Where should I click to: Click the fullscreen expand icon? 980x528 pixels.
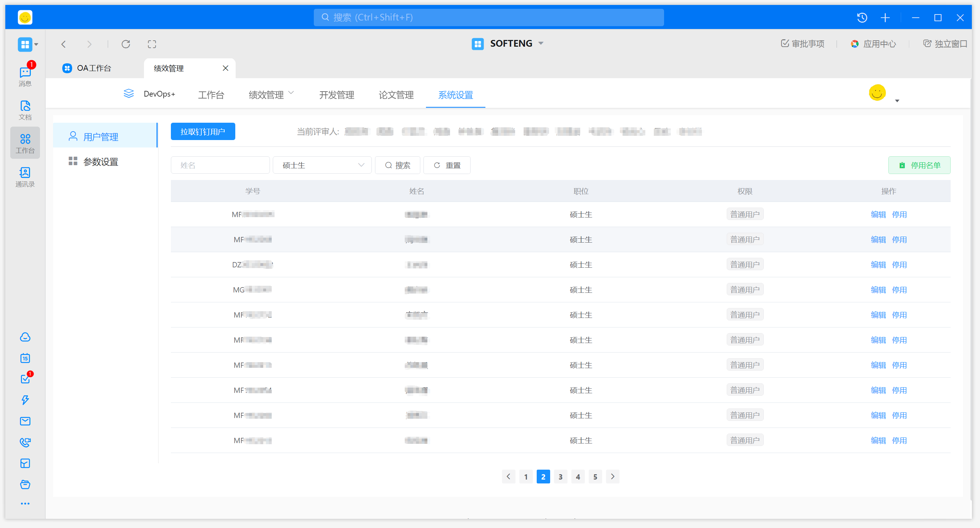pos(152,44)
